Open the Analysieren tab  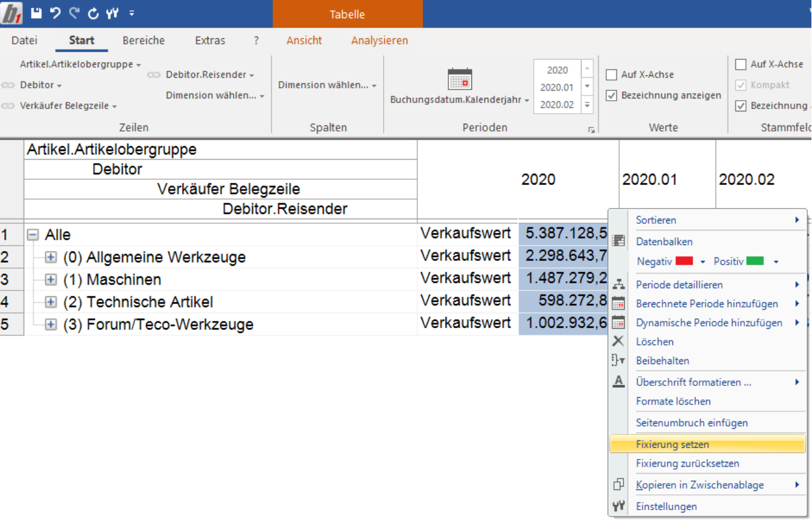pyautogui.click(x=379, y=41)
